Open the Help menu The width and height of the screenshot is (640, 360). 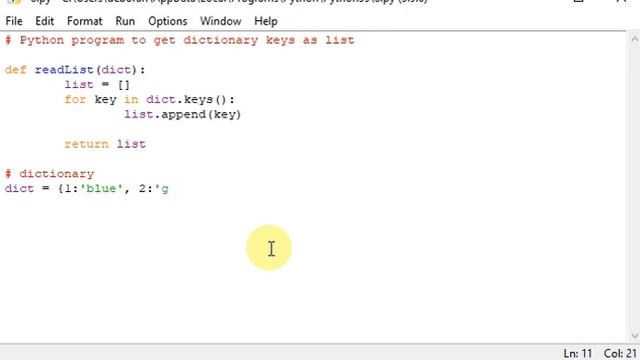click(x=266, y=21)
